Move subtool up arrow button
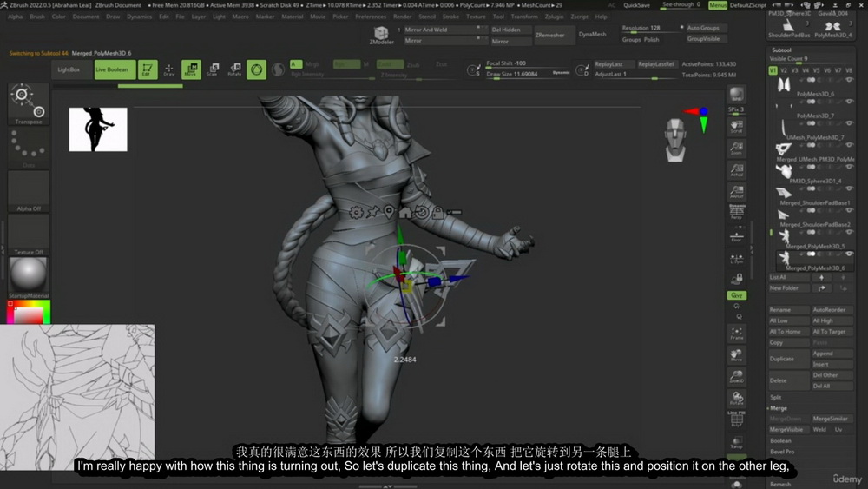Screen dimensions: 868x489 pos(821,277)
